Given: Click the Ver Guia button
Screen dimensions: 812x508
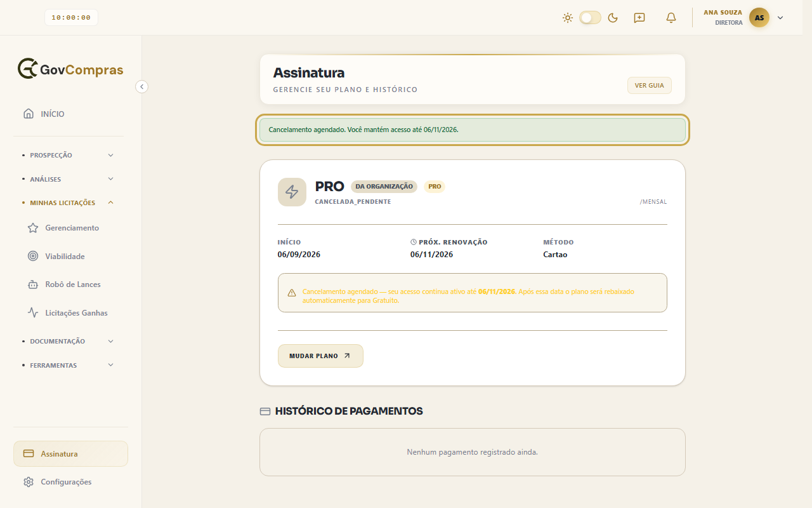Looking at the screenshot, I should tap(650, 86).
